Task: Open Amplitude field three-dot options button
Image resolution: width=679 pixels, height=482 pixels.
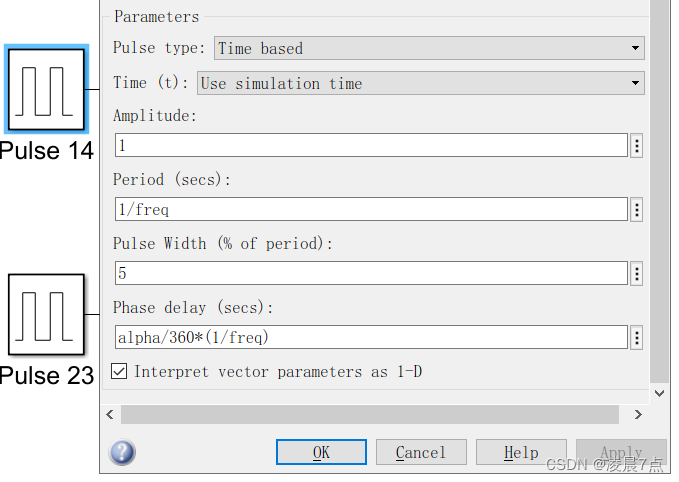Action: pyautogui.click(x=637, y=146)
